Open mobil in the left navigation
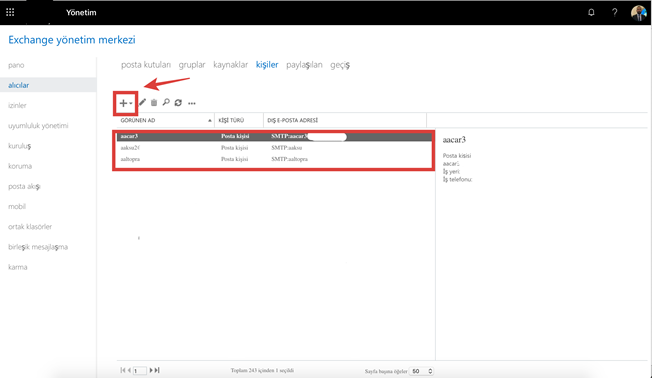The width and height of the screenshot is (652, 378). tap(17, 206)
